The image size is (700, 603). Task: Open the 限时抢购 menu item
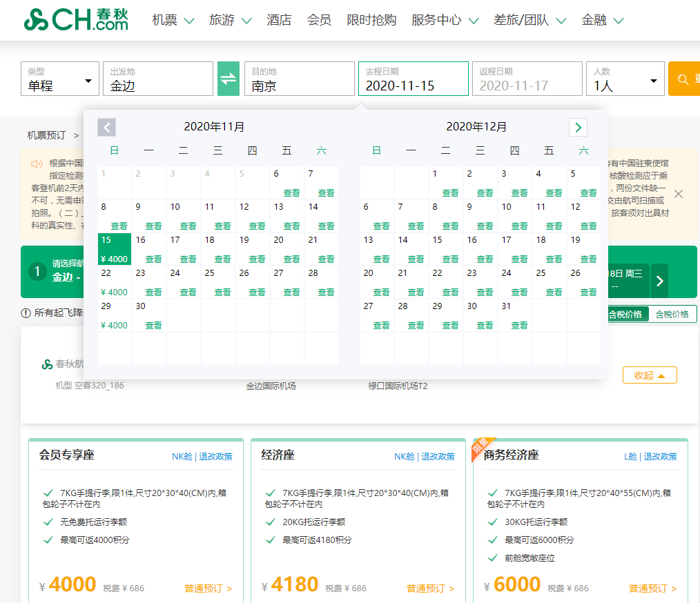tap(371, 20)
